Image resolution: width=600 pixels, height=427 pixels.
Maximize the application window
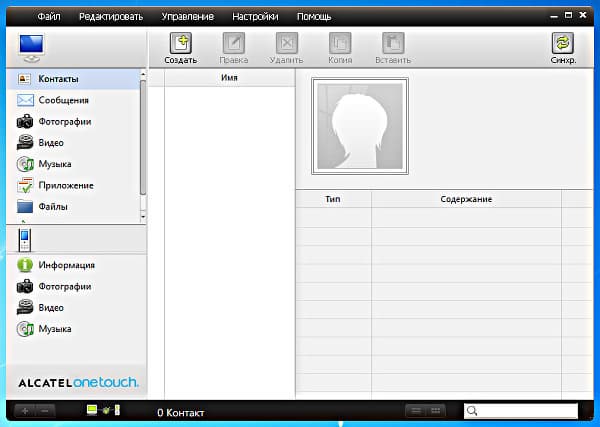coord(569,15)
